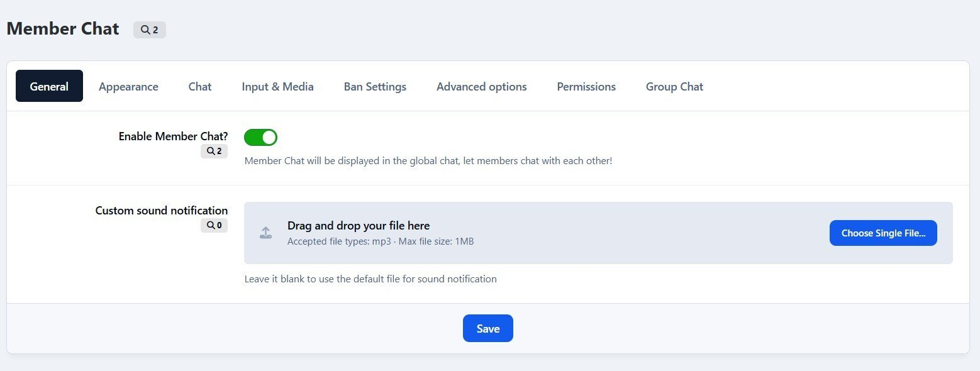Click the accepted file types mp3 hint text
This screenshot has width=980, height=371.
coord(380,241)
